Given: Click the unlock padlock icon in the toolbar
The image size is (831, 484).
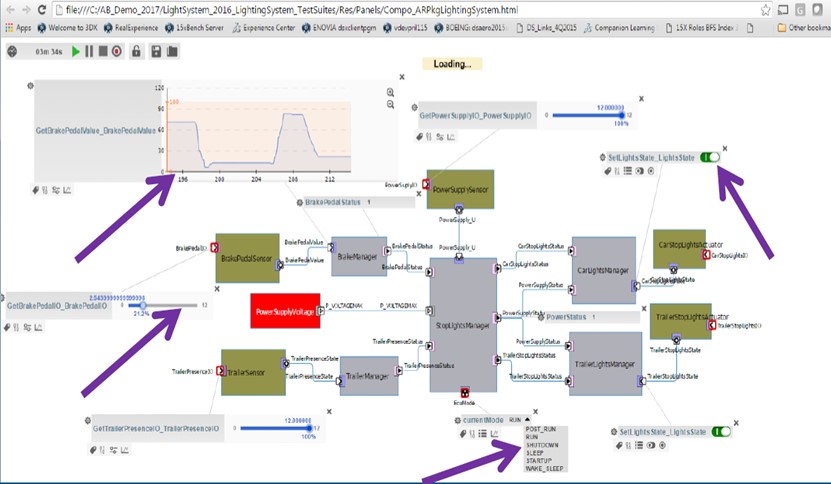Looking at the screenshot, I should point(136,51).
